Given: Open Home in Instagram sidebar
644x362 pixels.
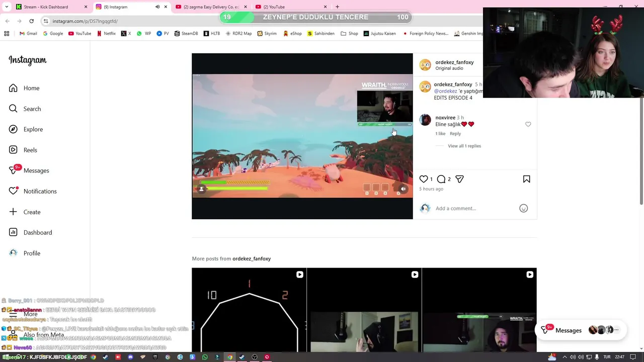Looking at the screenshot, I should pyautogui.click(x=24, y=88).
